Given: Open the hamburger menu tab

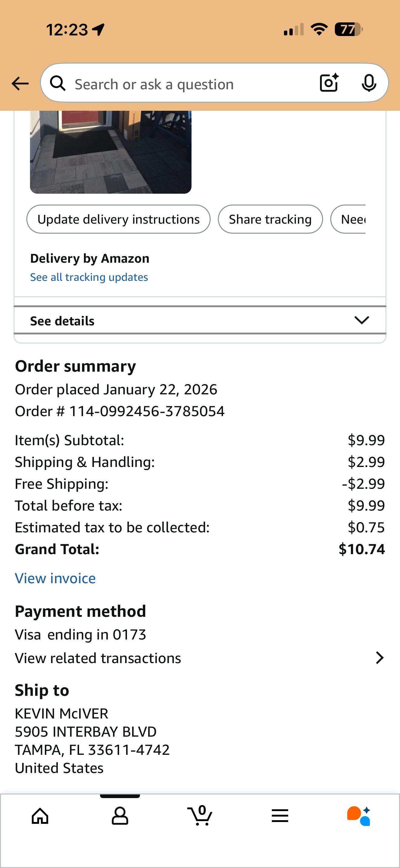Looking at the screenshot, I should [x=280, y=816].
